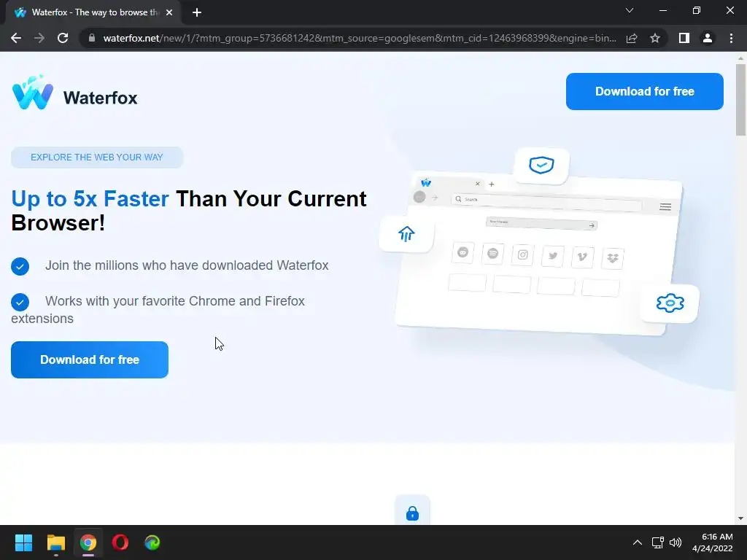
Task: Share this page from the address bar
Action: click(x=632, y=38)
